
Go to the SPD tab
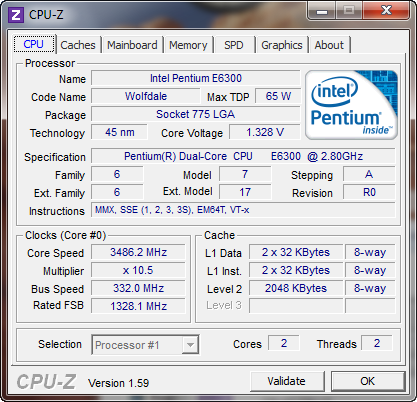point(234,45)
